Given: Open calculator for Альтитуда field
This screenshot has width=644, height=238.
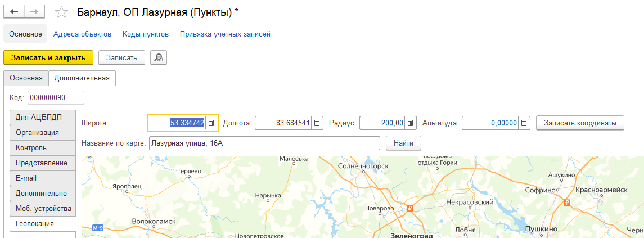Looking at the screenshot, I should pos(524,123).
